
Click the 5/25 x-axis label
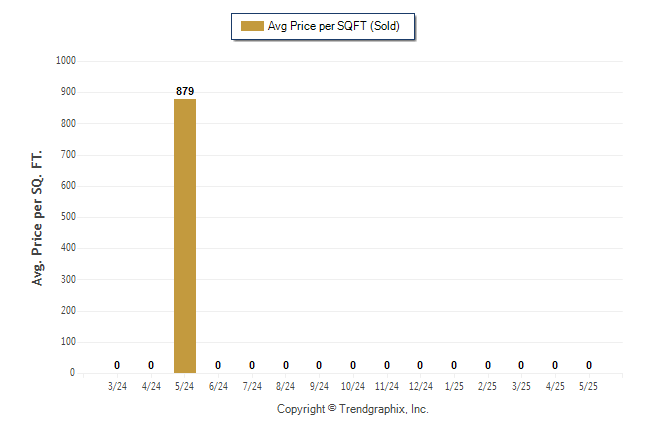(x=588, y=386)
